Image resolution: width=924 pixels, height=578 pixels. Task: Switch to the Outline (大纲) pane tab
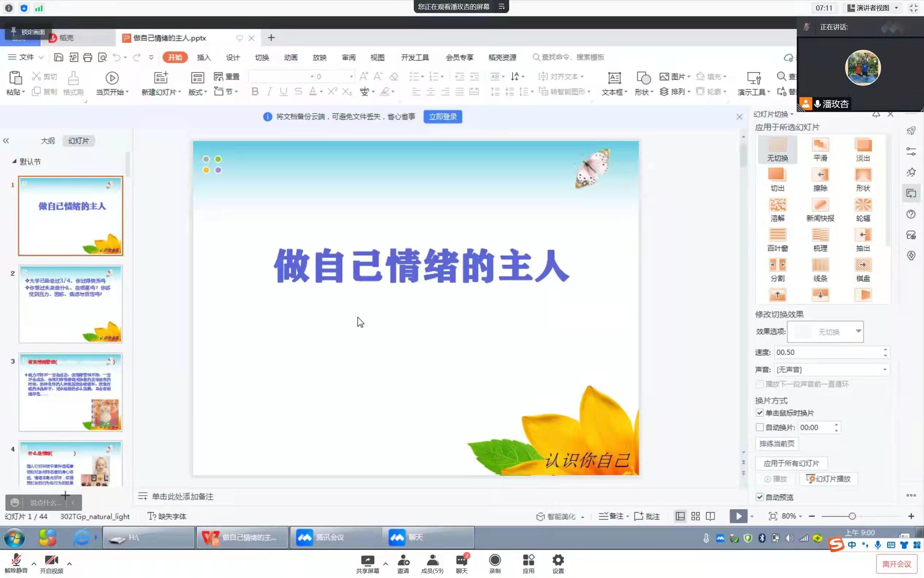[x=48, y=141]
